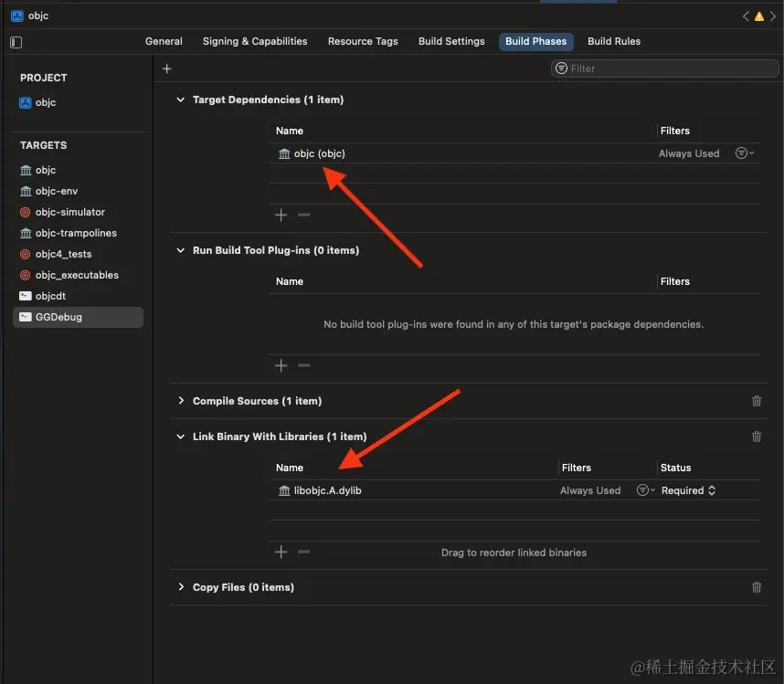The image size is (784, 684).
Task: Add a target dependency with plus button
Action: [281, 216]
